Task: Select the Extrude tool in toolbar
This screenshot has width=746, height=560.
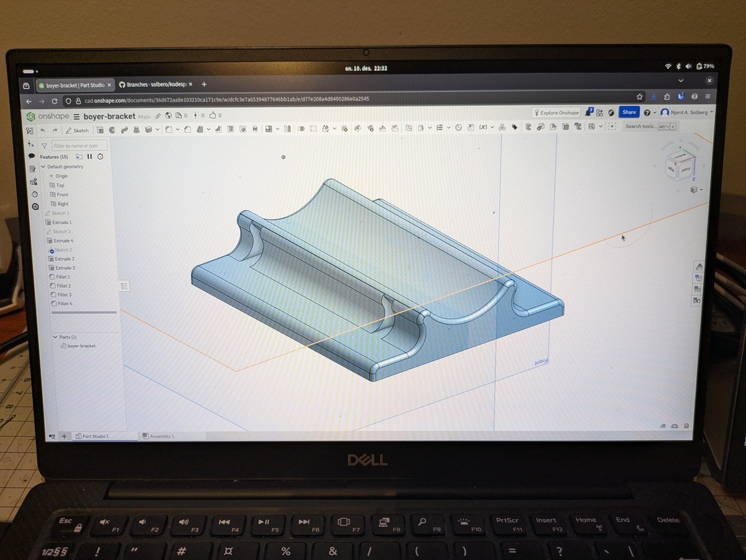Action: coord(101,130)
